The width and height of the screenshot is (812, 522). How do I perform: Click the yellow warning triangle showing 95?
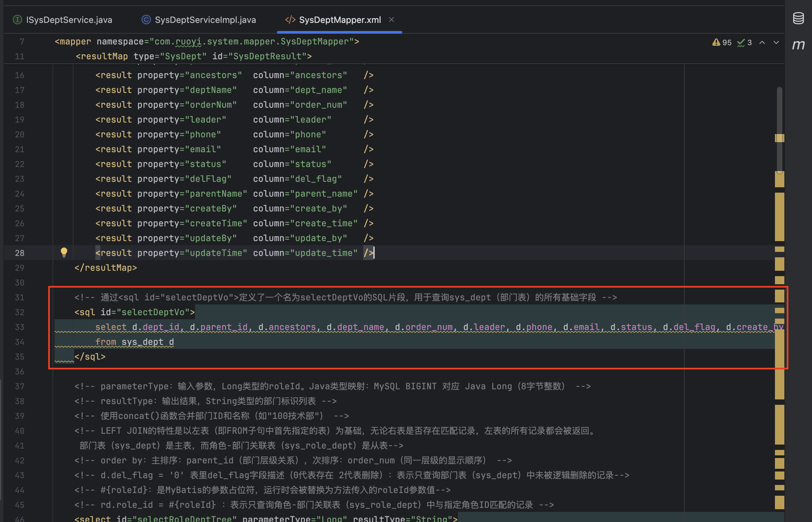click(716, 42)
